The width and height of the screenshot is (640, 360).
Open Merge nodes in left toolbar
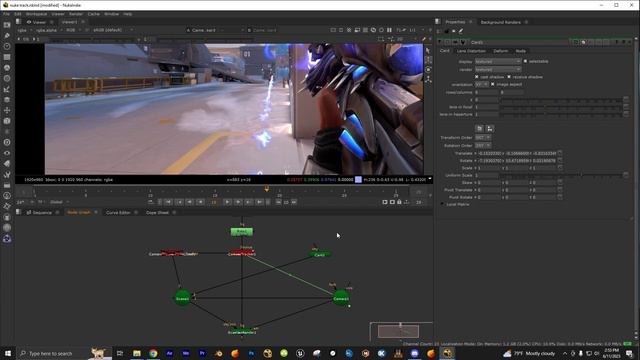click(x=7, y=100)
